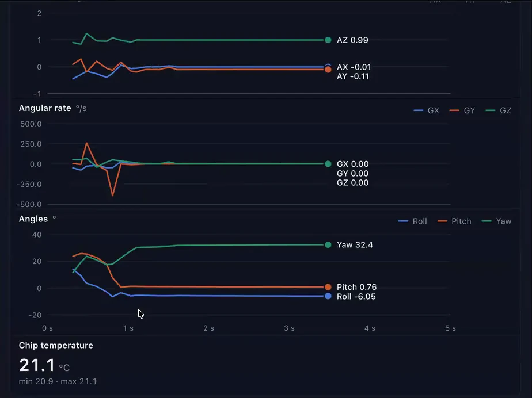Click the -20 tick on Angles axis

(x=35, y=315)
